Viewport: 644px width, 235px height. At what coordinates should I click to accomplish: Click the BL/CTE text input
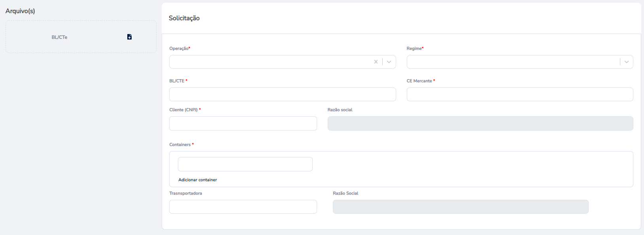(x=283, y=94)
